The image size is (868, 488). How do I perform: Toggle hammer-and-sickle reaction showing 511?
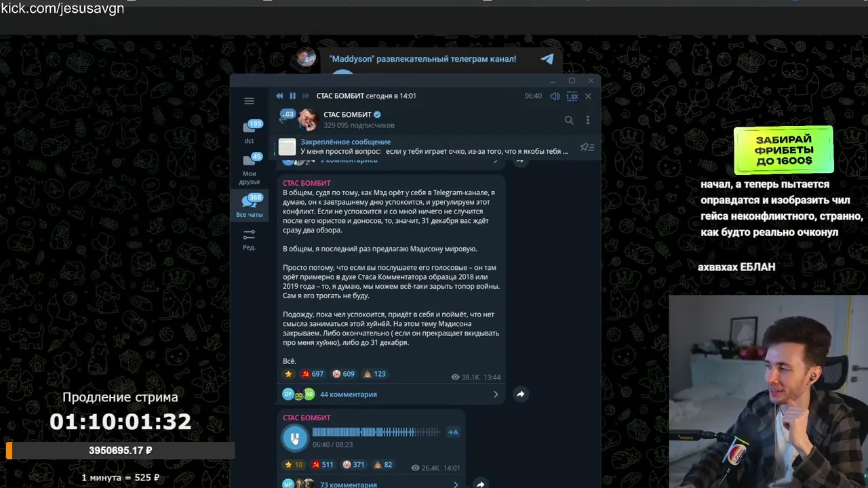323,465
